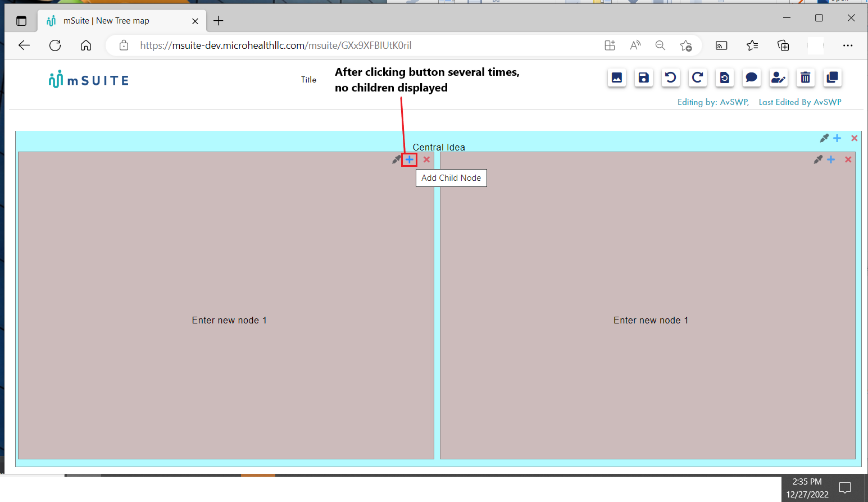Undo the last tree map change
This screenshot has width=868, height=502.
(x=670, y=78)
